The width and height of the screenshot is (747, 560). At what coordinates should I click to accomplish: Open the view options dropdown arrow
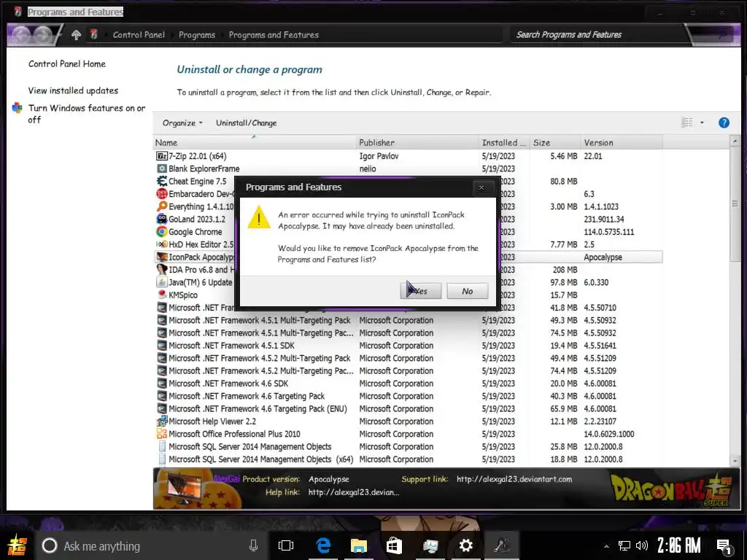(x=702, y=122)
